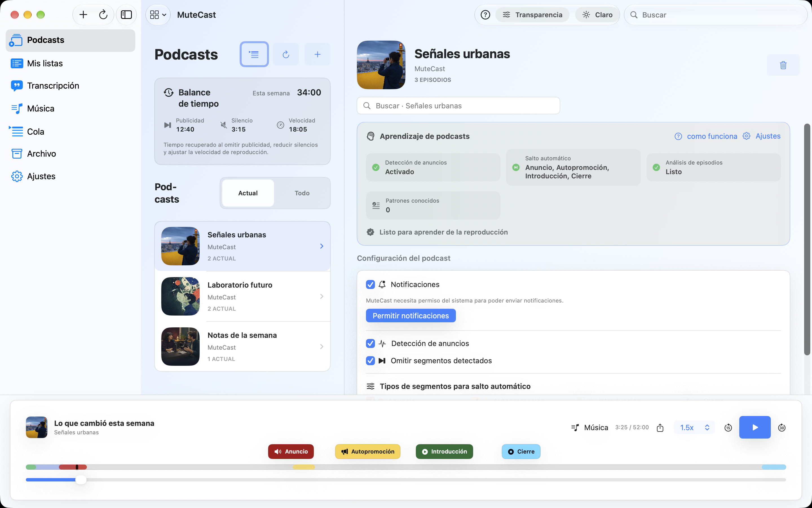Expand Notas de la semana chevron
This screenshot has height=508, width=812.
coord(321,347)
